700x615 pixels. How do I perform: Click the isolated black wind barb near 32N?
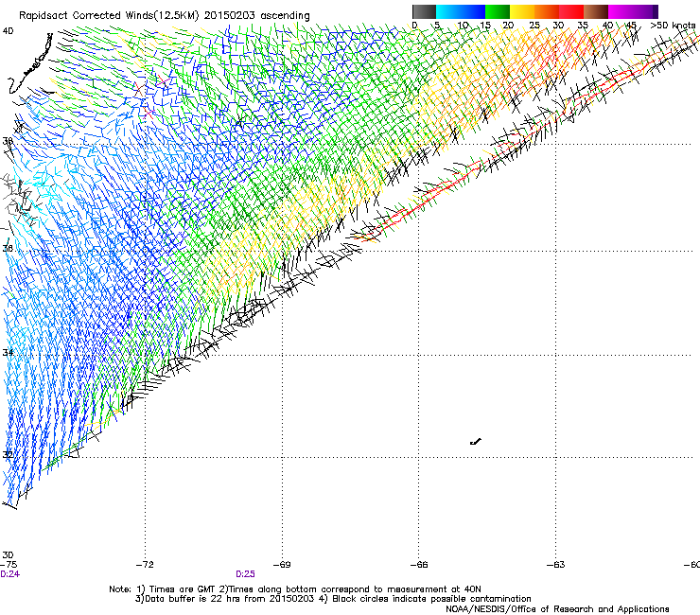[476, 442]
